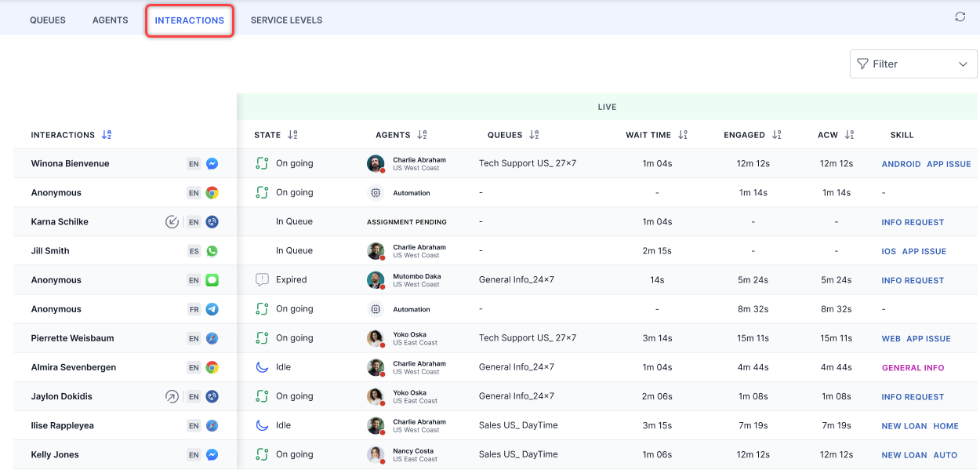Click LIVE header banner
Screen dimensions: 980x470
[x=607, y=107]
